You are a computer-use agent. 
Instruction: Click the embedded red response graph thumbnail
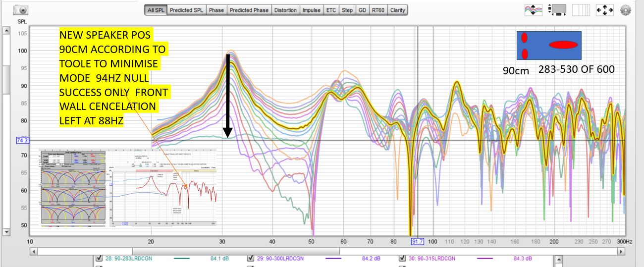(163, 189)
